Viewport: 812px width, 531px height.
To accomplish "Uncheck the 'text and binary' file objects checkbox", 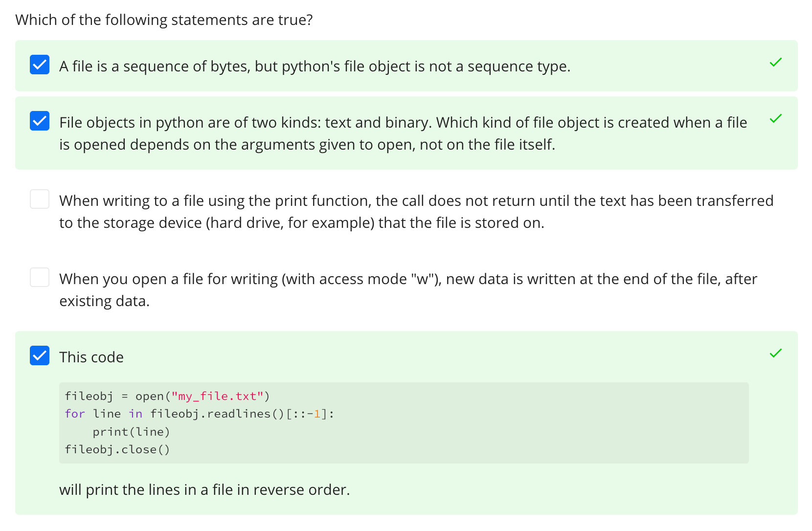I will tap(40, 121).
